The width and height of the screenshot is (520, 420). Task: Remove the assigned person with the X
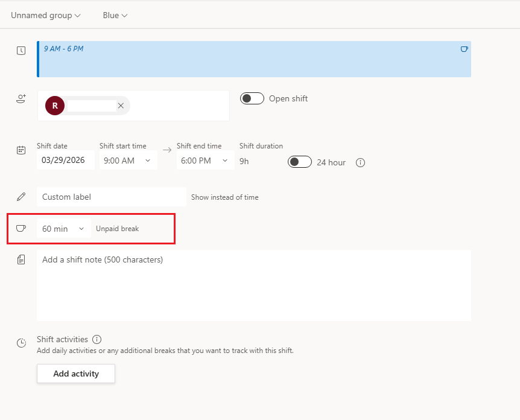pos(121,106)
